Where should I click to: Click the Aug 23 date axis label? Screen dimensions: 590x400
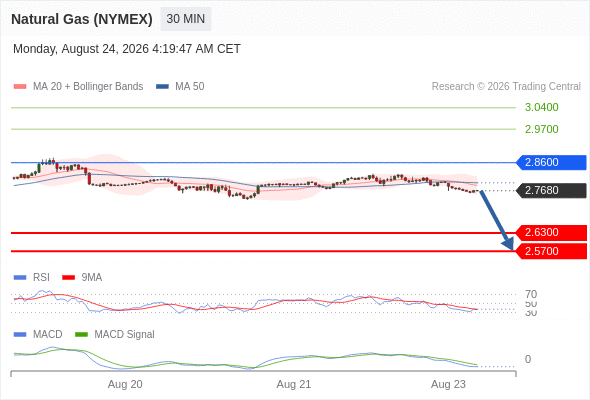coord(448,385)
